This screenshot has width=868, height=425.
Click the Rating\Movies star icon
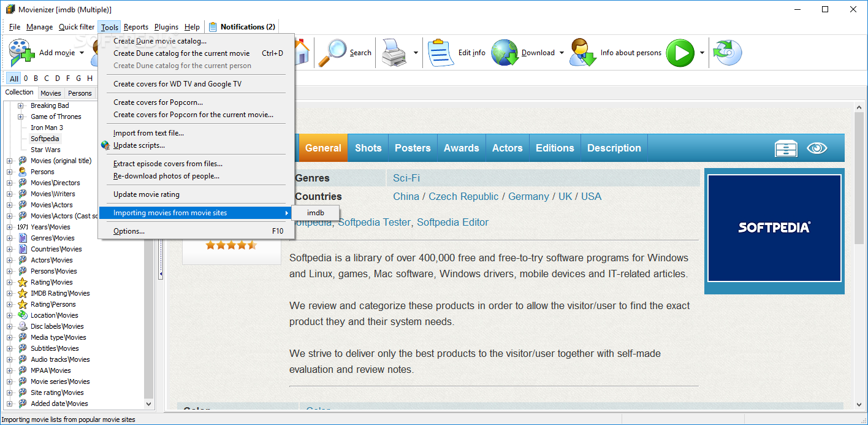tap(23, 282)
